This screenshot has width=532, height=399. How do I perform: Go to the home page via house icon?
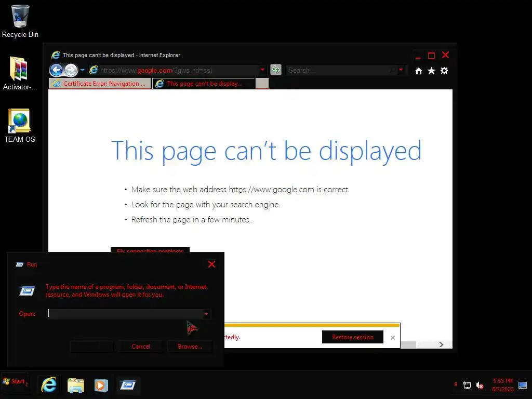pyautogui.click(x=419, y=71)
